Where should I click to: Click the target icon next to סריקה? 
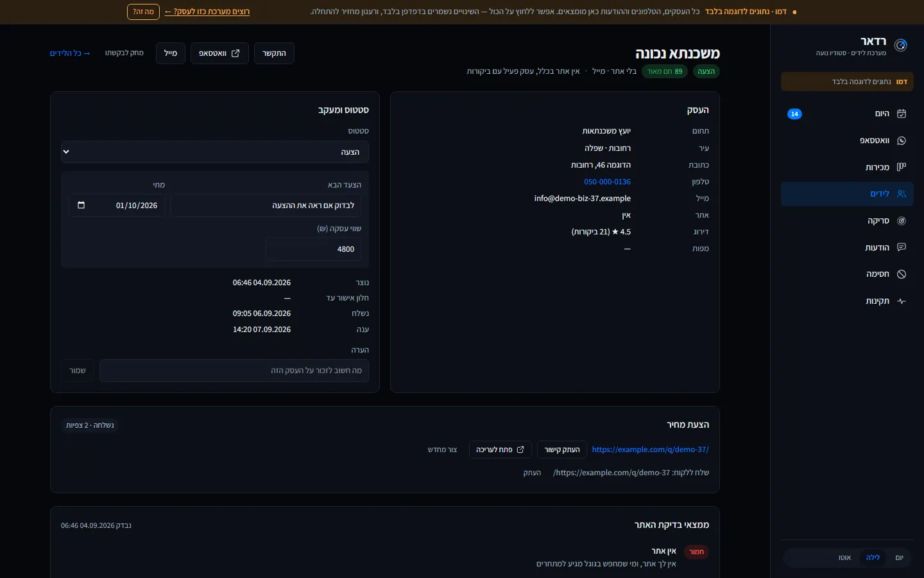(x=902, y=221)
